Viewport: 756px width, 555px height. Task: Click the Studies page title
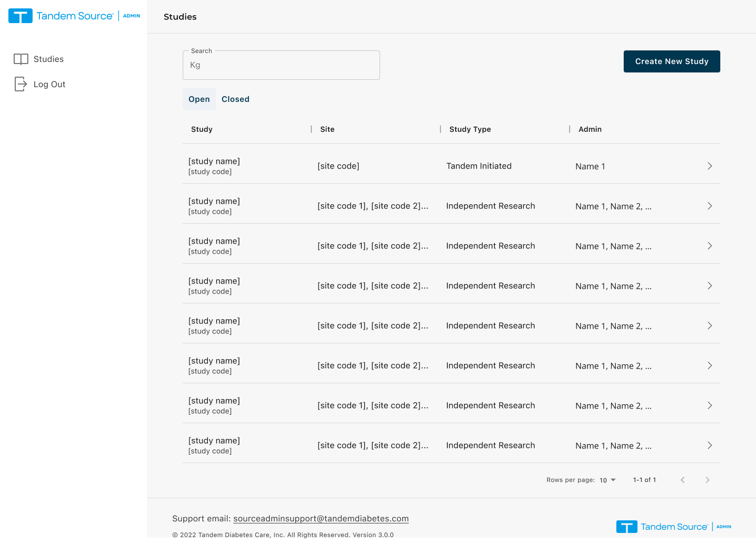click(180, 17)
